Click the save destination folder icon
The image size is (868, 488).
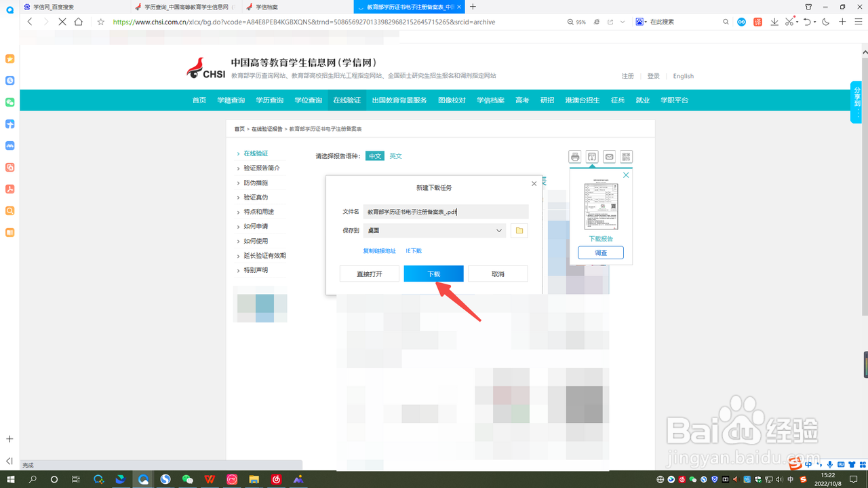coord(519,230)
